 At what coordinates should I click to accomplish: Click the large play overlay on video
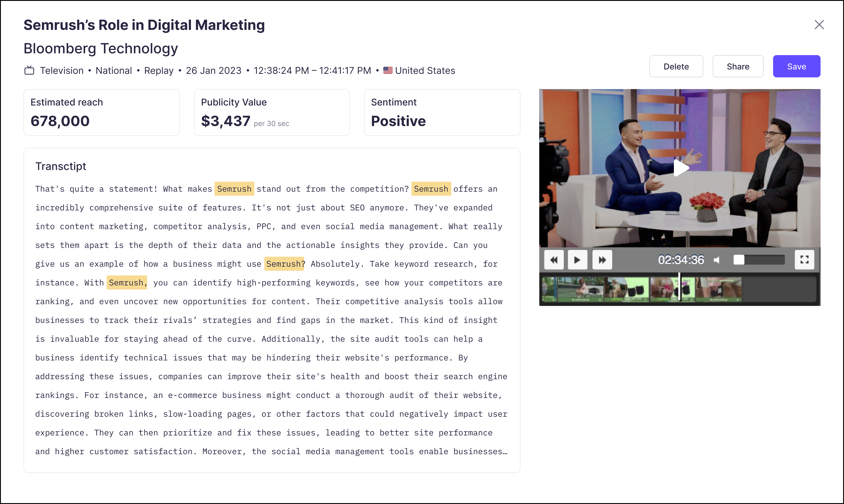(x=680, y=168)
